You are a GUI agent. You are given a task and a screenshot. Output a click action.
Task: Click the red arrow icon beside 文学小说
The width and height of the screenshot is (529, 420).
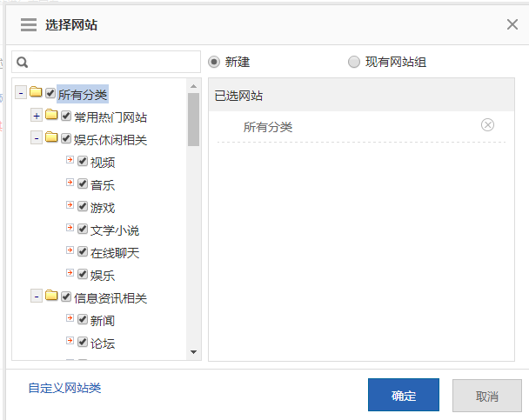pos(70,228)
